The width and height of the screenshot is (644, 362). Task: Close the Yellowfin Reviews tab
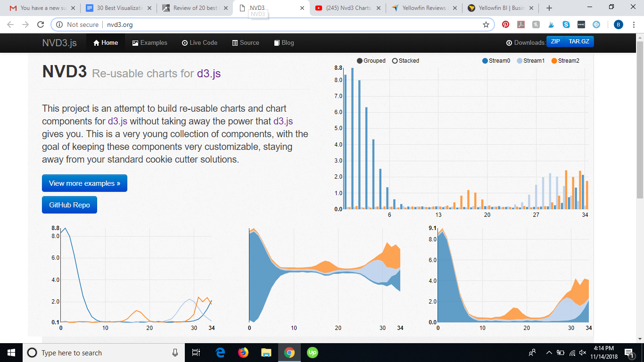454,8
